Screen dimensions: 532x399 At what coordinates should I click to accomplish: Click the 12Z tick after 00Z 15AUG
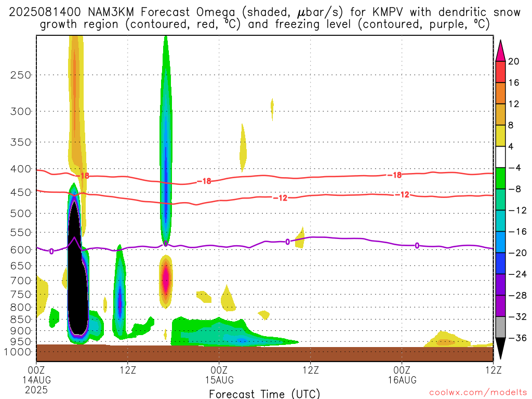(311, 370)
